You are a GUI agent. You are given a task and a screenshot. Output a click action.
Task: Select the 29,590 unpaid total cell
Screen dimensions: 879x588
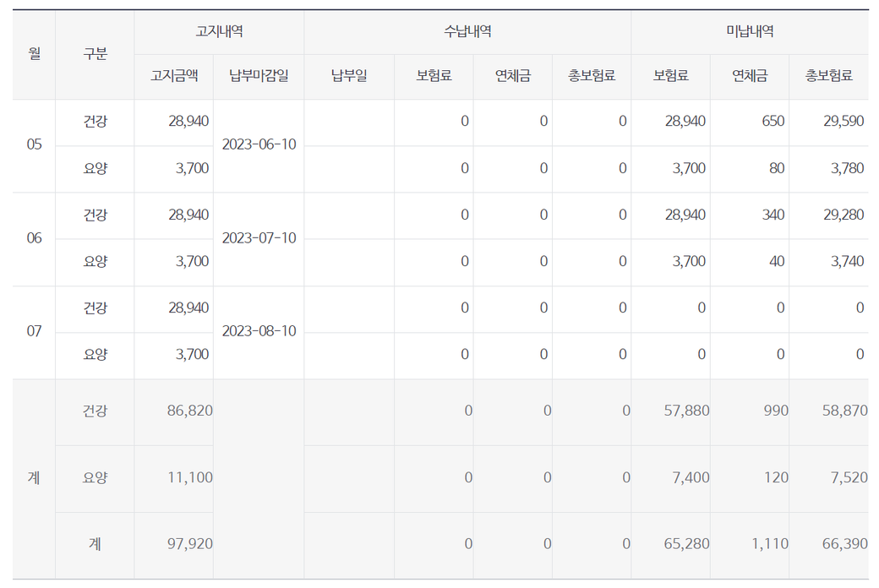[843, 122]
